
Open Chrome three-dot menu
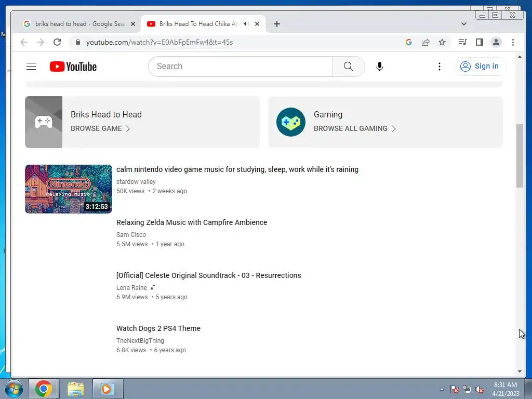(x=513, y=42)
